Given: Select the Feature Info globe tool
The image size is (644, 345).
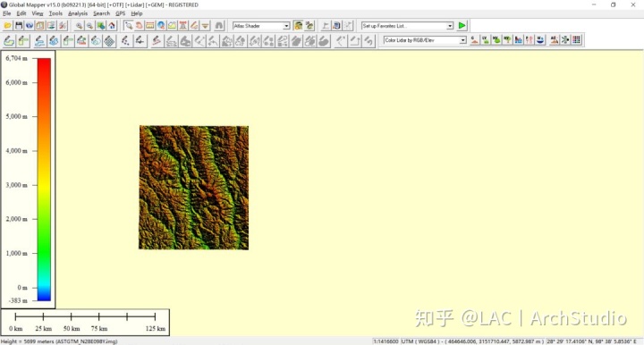Looking at the screenshot, I should point(161,26).
